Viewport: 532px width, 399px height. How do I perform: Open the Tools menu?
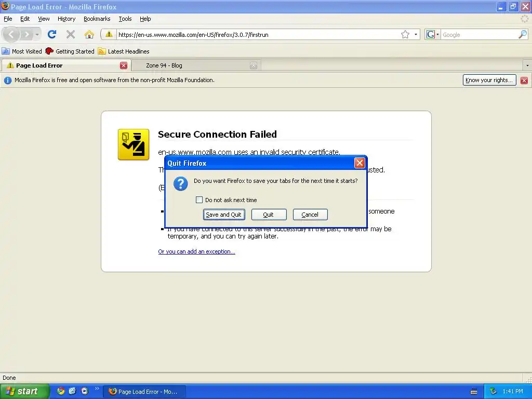coord(125,19)
